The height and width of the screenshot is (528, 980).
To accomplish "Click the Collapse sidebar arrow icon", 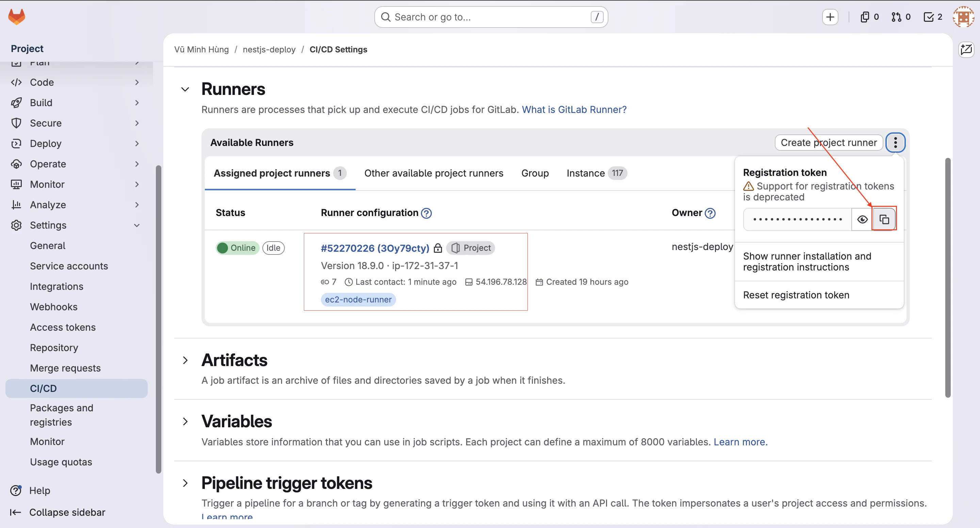I will click(15, 512).
